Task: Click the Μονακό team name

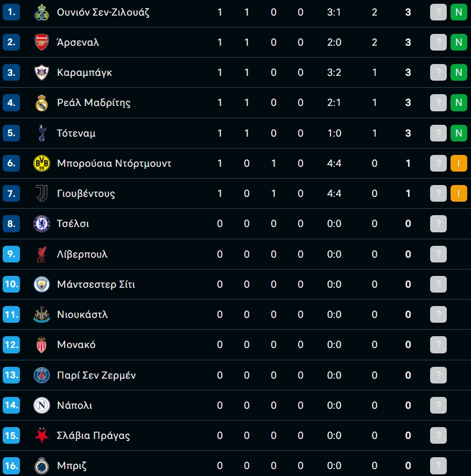Action: click(76, 345)
